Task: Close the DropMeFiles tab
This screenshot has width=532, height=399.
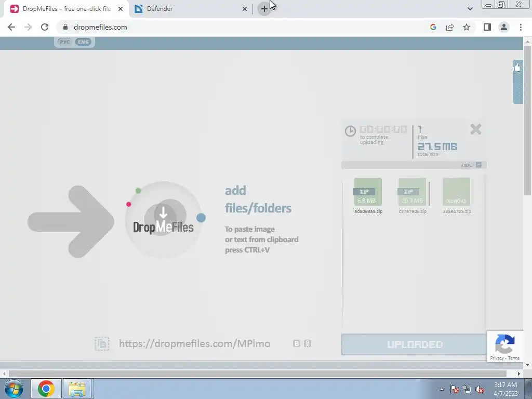Action: [121, 9]
